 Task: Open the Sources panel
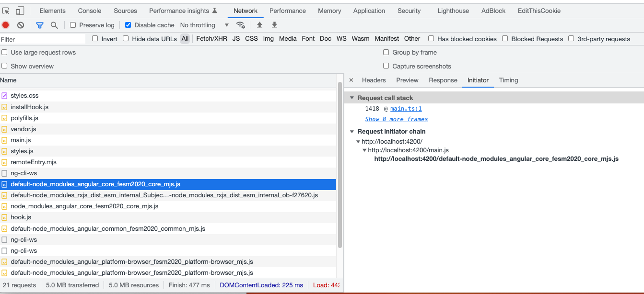tap(125, 11)
